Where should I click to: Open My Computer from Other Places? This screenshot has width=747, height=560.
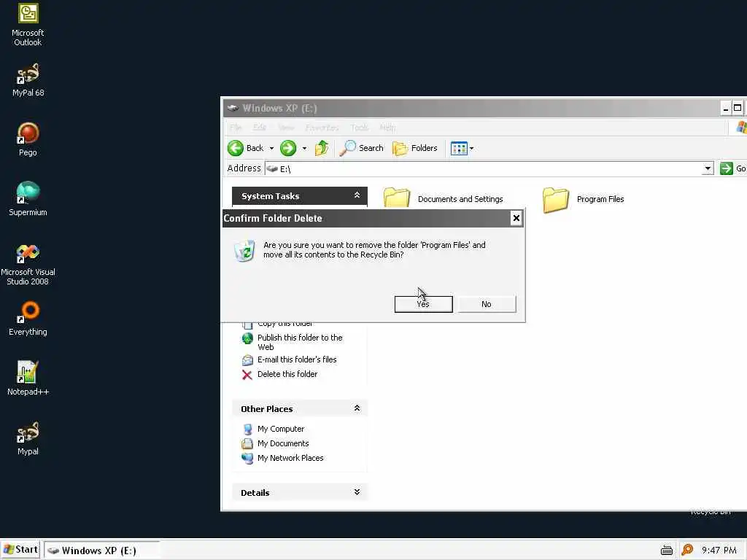pos(281,429)
